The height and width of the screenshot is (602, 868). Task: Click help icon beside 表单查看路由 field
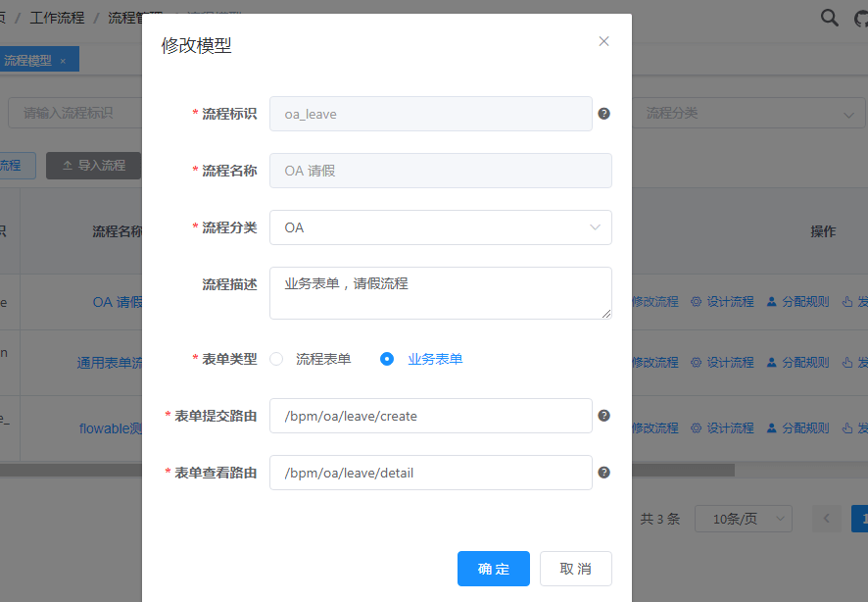(604, 473)
